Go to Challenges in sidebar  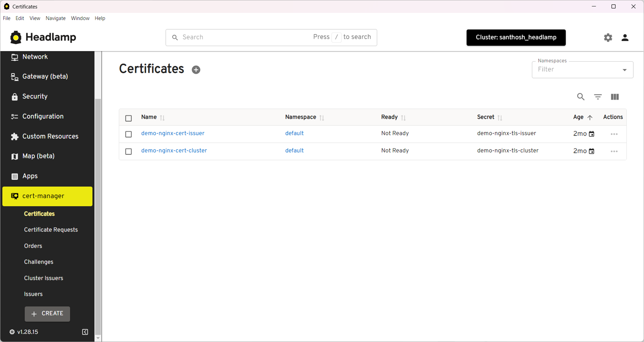coord(38,262)
